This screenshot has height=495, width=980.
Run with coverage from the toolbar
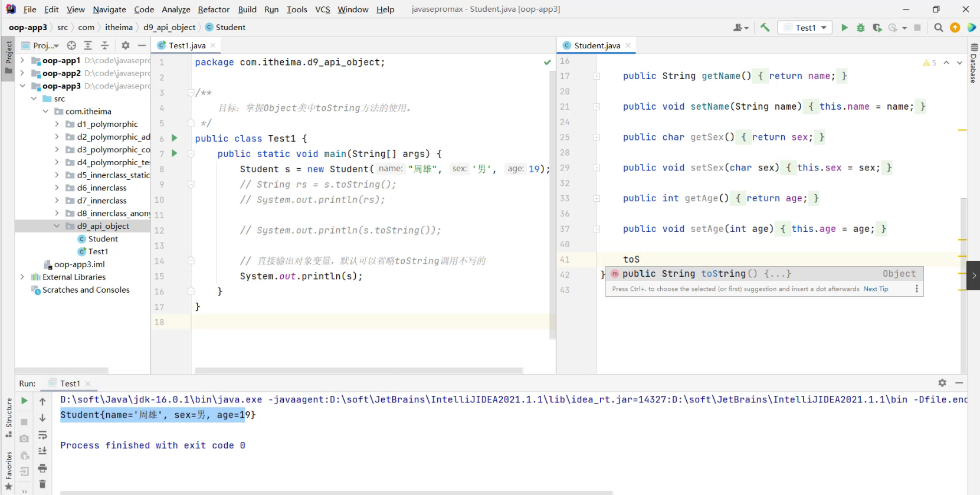pyautogui.click(x=877, y=28)
